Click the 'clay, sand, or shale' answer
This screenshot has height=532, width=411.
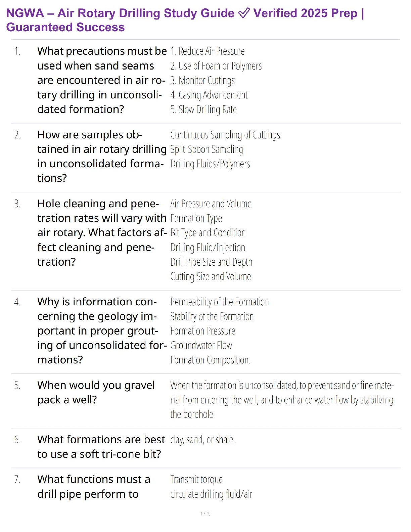pos(202,440)
